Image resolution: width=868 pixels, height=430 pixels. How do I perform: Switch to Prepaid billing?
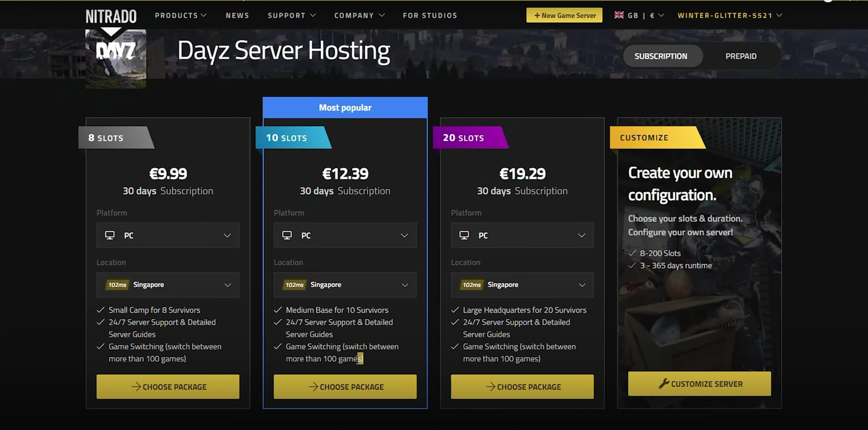(741, 56)
